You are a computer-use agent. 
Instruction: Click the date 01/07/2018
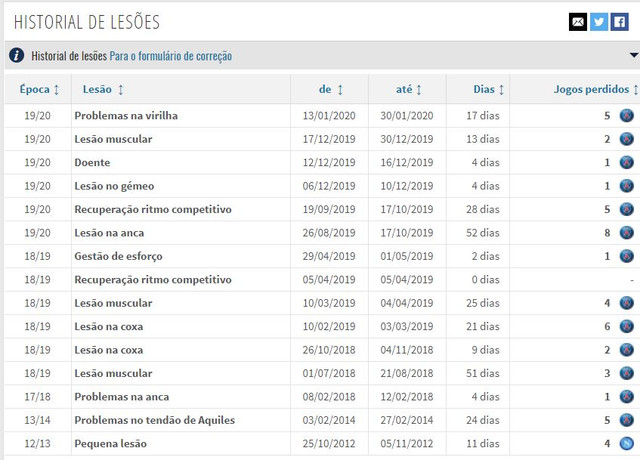[329, 373]
